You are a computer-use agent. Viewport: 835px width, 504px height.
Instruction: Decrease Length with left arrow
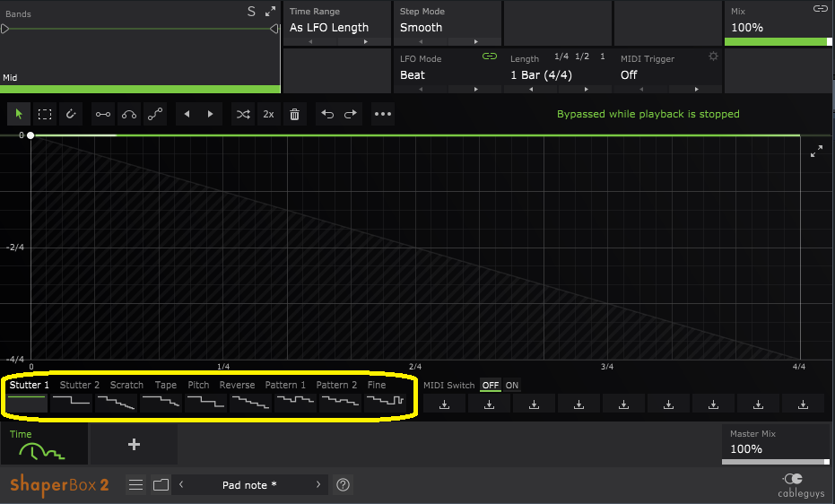pyautogui.click(x=531, y=90)
